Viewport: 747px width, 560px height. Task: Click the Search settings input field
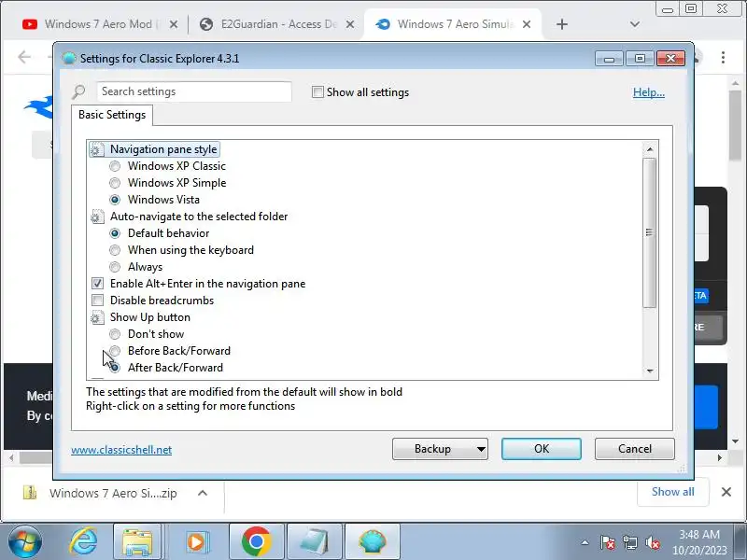(x=194, y=91)
